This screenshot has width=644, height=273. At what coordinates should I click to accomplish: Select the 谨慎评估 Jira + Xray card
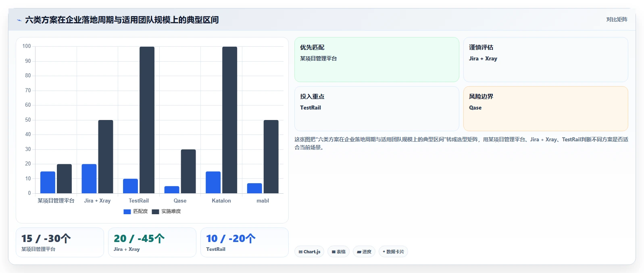546,60
